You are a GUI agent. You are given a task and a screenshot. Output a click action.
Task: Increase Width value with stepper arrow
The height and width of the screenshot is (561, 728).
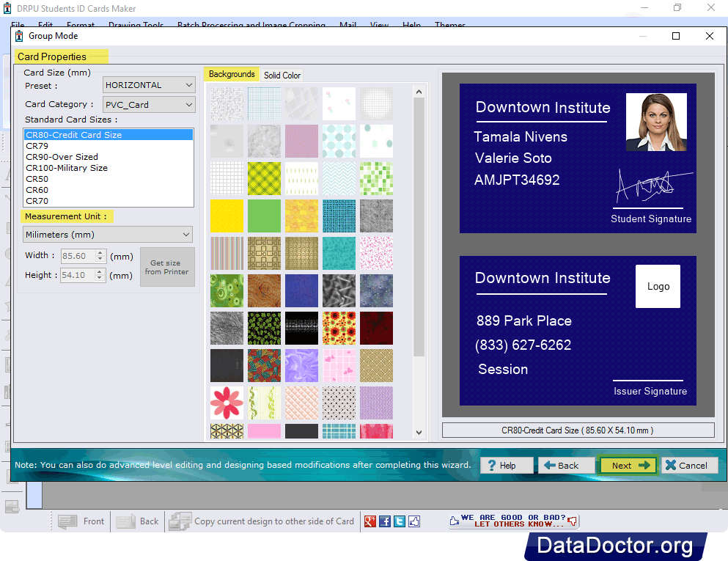pyautogui.click(x=100, y=253)
